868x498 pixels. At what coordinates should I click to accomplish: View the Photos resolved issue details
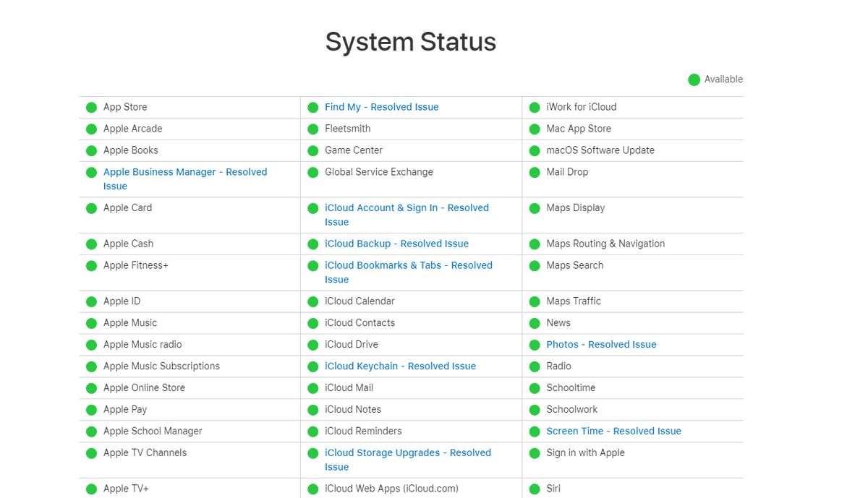tap(601, 345)
